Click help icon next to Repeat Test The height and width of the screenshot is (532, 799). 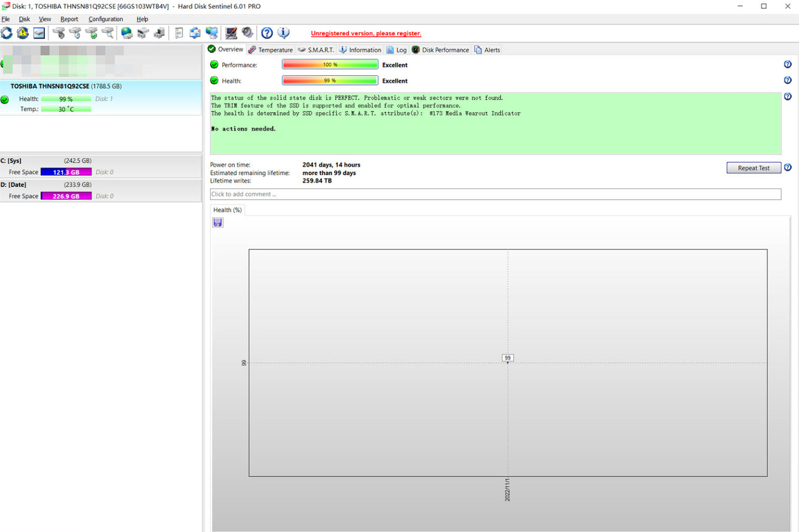click(788, 168)
